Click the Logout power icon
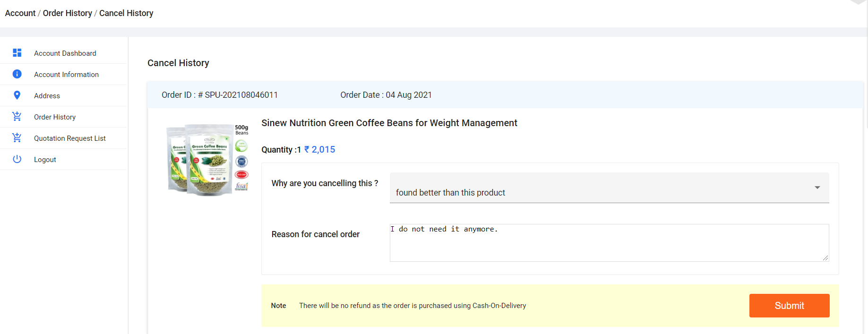 17,159
